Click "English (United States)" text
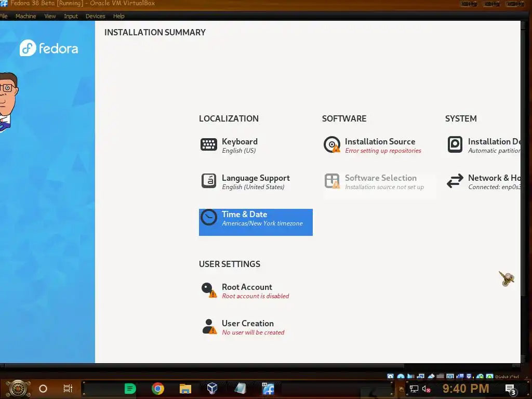Screen dimensions: 532x399 (253, 187)
